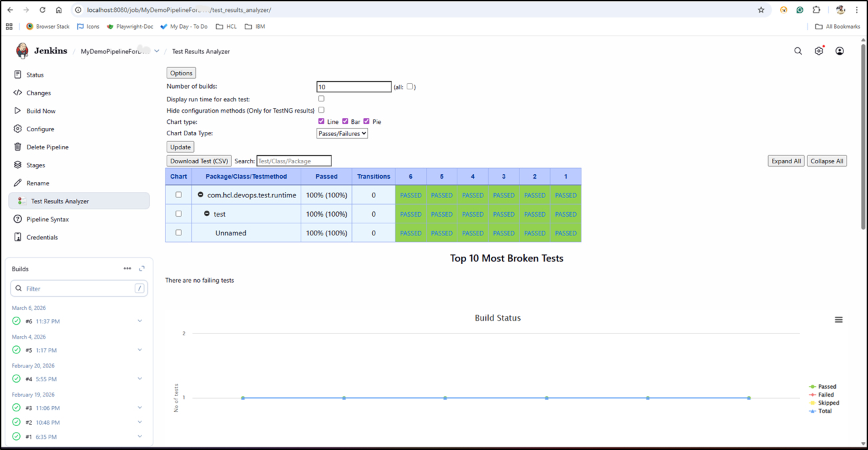868x450 pixels.
Task: Click the build #6 success status icon
Action: click(17, 321)
